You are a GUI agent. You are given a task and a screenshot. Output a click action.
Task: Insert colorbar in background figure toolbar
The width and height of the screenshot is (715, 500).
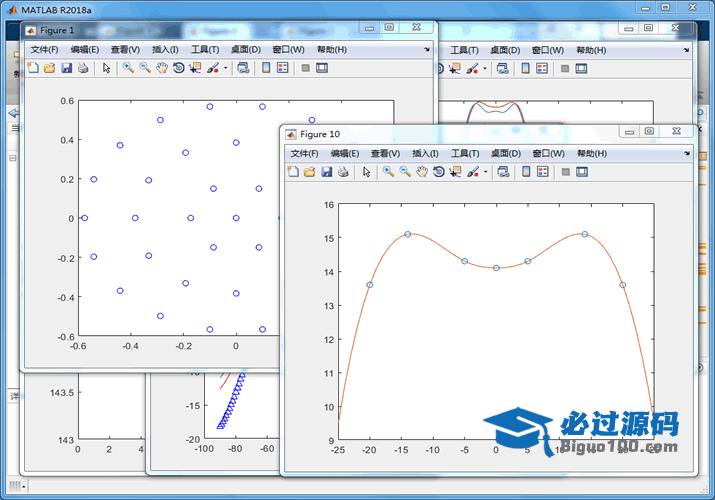525,68
